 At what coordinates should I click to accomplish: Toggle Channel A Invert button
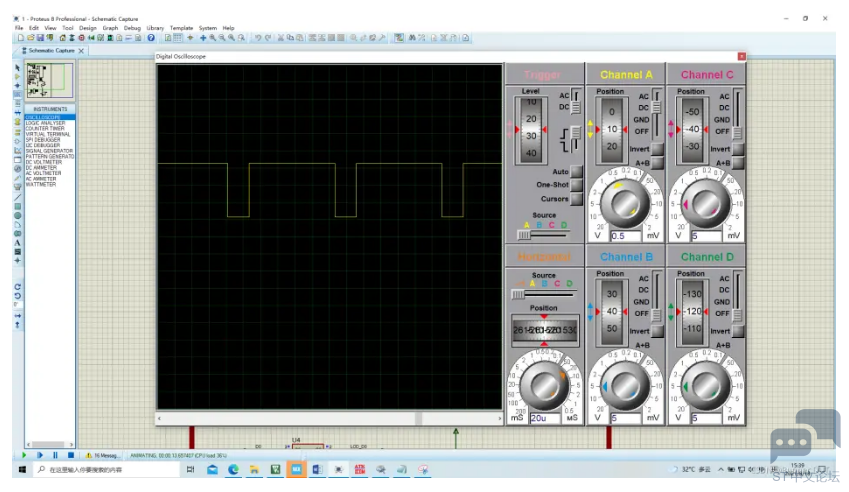657,149
